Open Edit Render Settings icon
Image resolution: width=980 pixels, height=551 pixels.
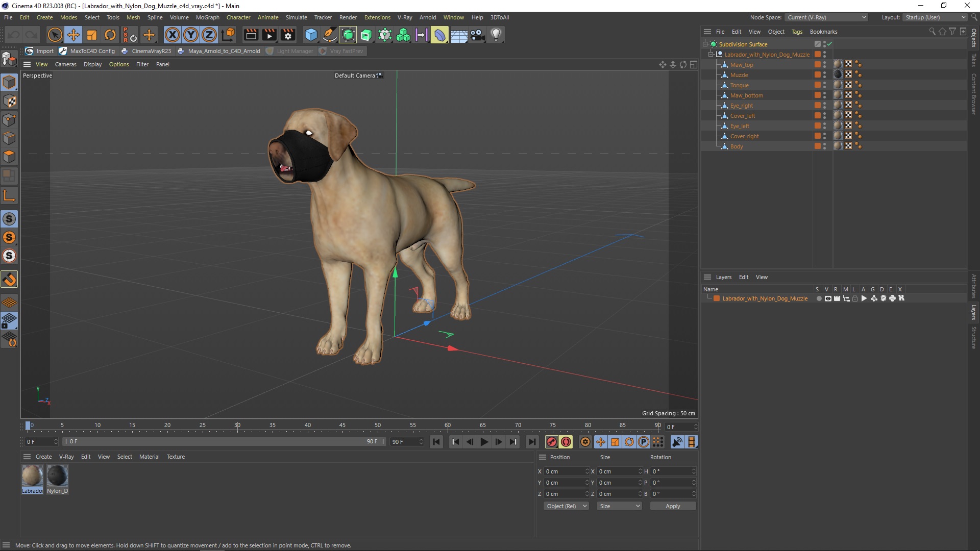click(288, 35)
